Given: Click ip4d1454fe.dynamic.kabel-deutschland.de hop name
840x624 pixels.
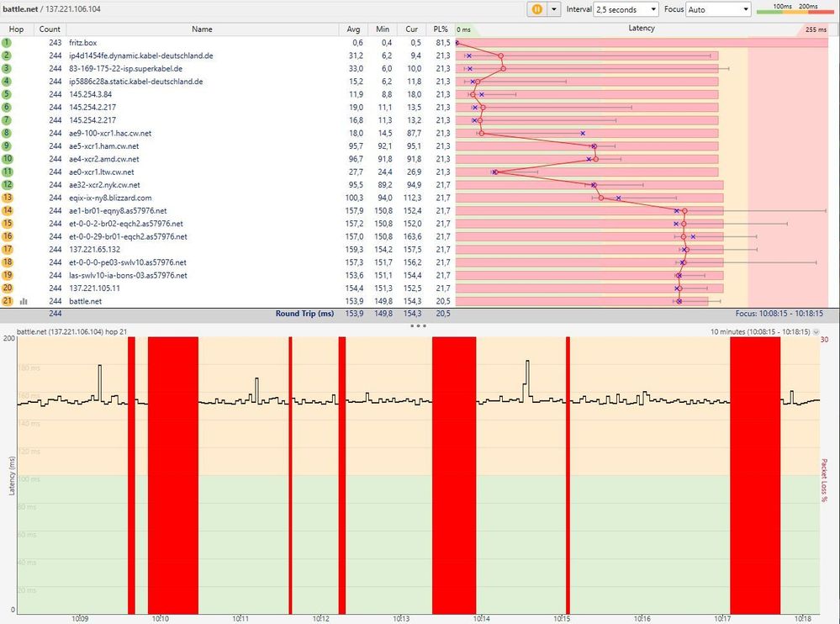Looking at the screenshot, I should point(141,56).
